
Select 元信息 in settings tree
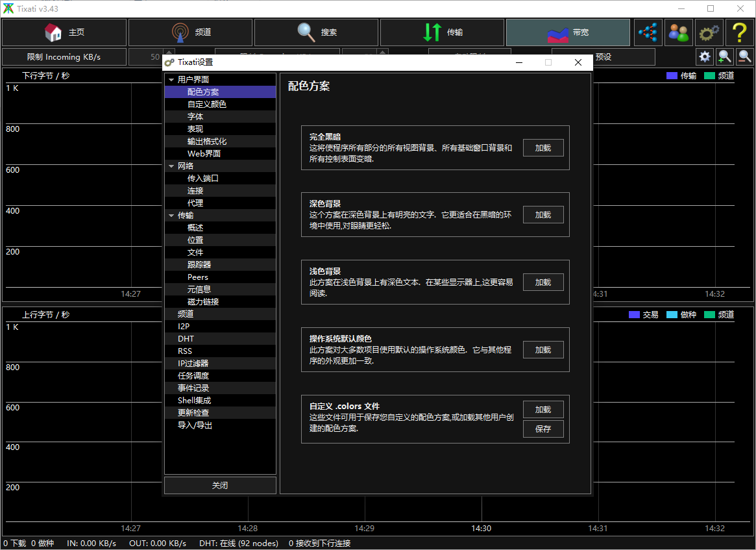pos(221,290)
